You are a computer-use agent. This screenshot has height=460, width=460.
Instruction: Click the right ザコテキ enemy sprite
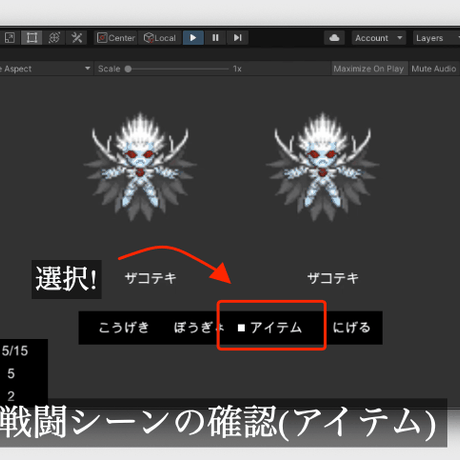pyautogui.click(x=322, y=167)
